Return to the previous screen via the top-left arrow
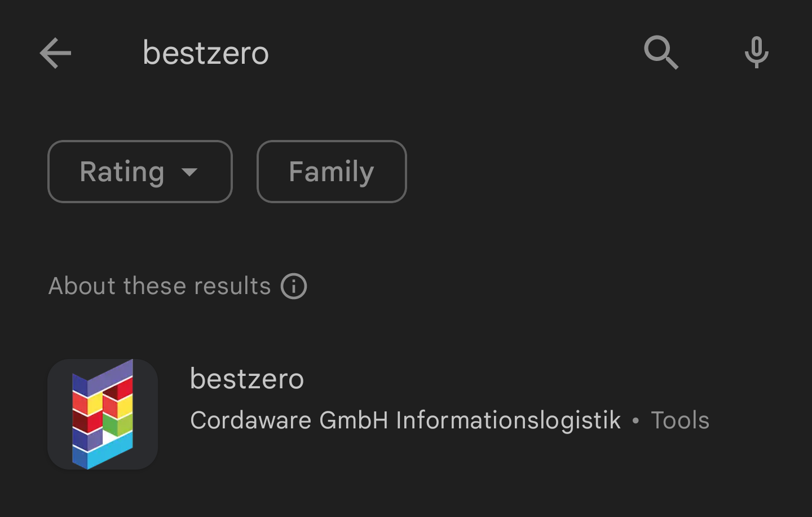This screenshot has height=517, width=812. point(55,53)
